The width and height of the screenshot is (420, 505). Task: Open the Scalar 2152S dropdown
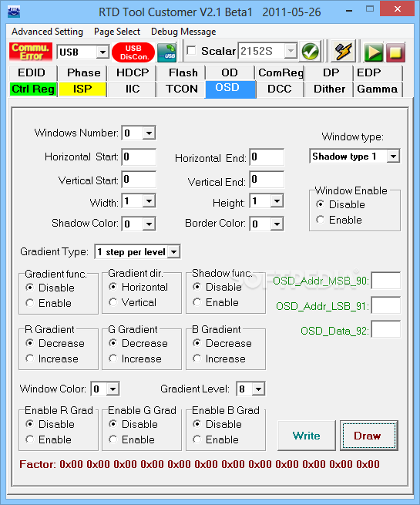(x=291, y=51)
